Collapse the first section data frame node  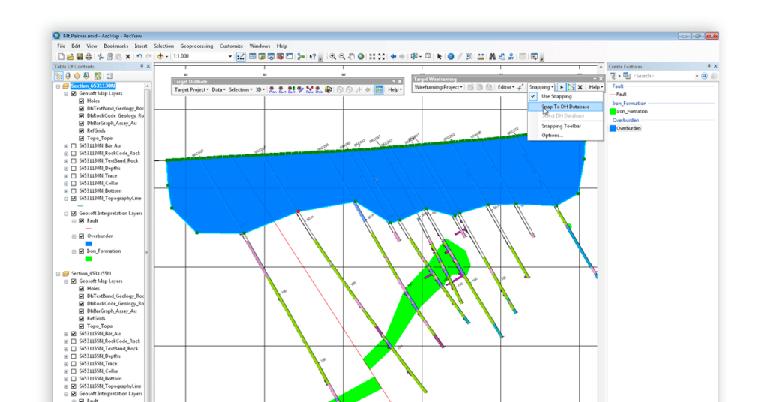[x=58, y=86]
